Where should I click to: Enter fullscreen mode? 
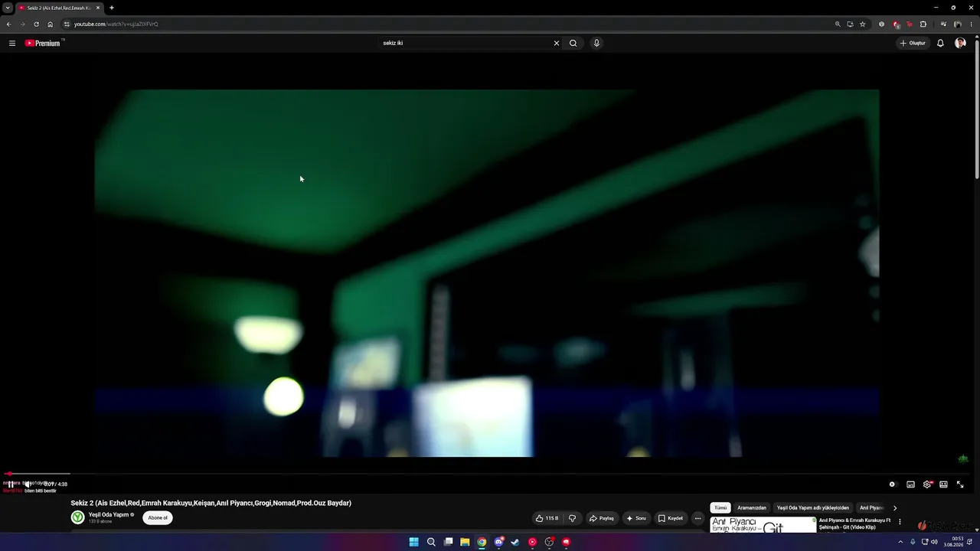(x=960, y=484)
